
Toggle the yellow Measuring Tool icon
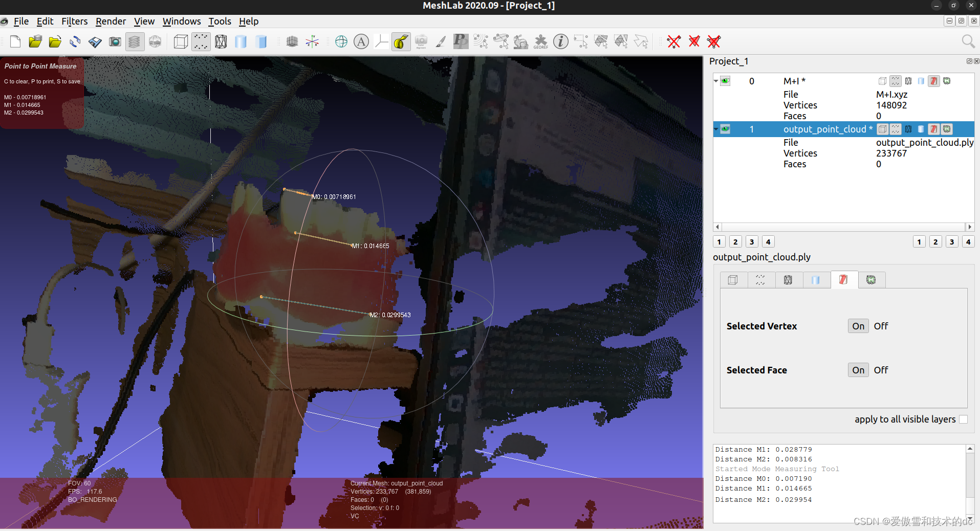[x=401, y=41]
